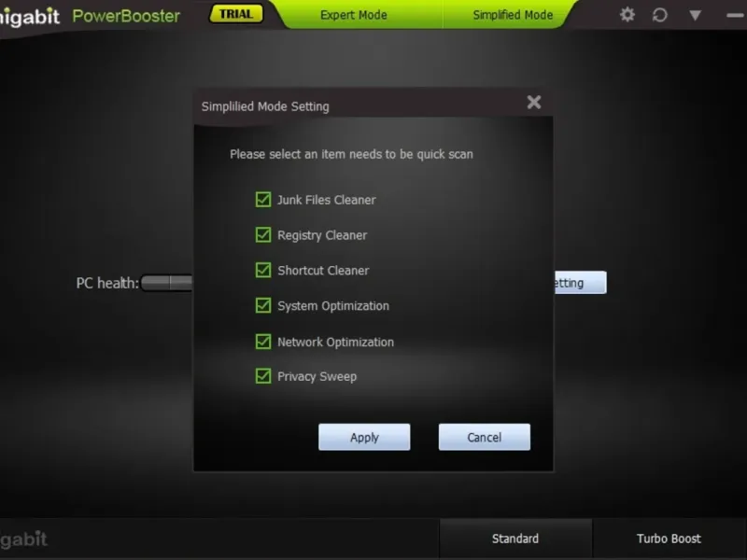Click 'Please select an item' instruction text
747x560 pixels.
351,154
